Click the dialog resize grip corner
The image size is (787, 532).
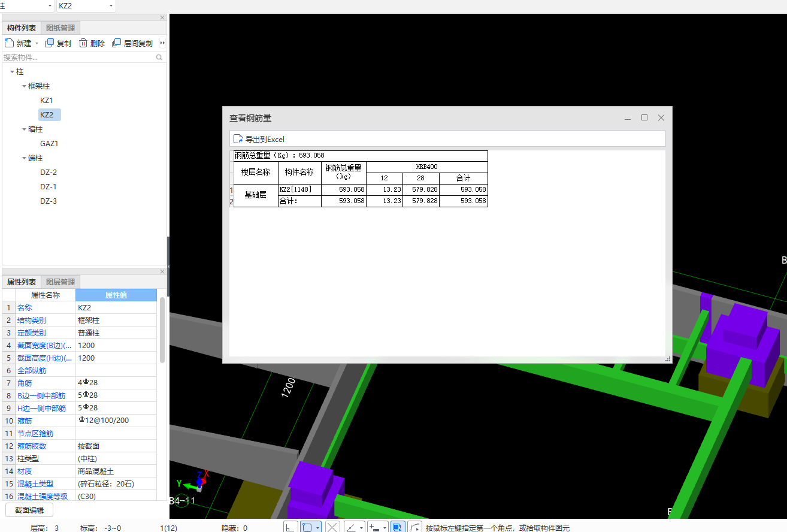pyautogui.click(x=668, y=359)
